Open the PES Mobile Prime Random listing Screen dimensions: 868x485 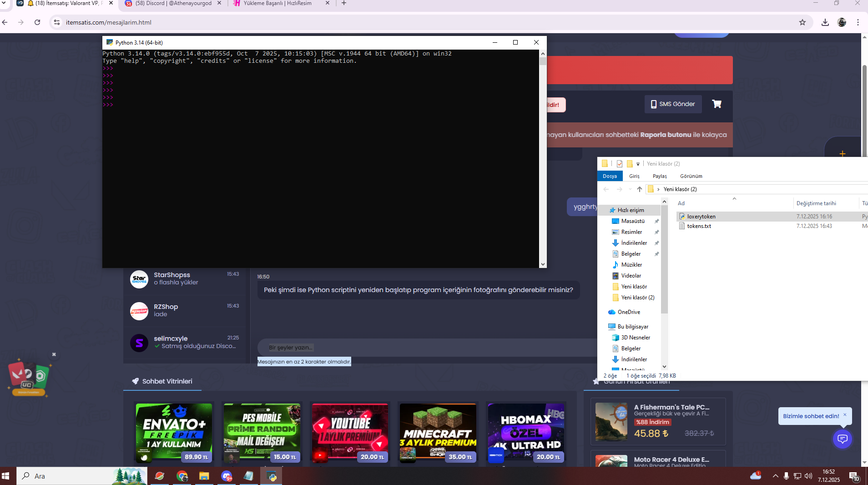click(262, 434)
